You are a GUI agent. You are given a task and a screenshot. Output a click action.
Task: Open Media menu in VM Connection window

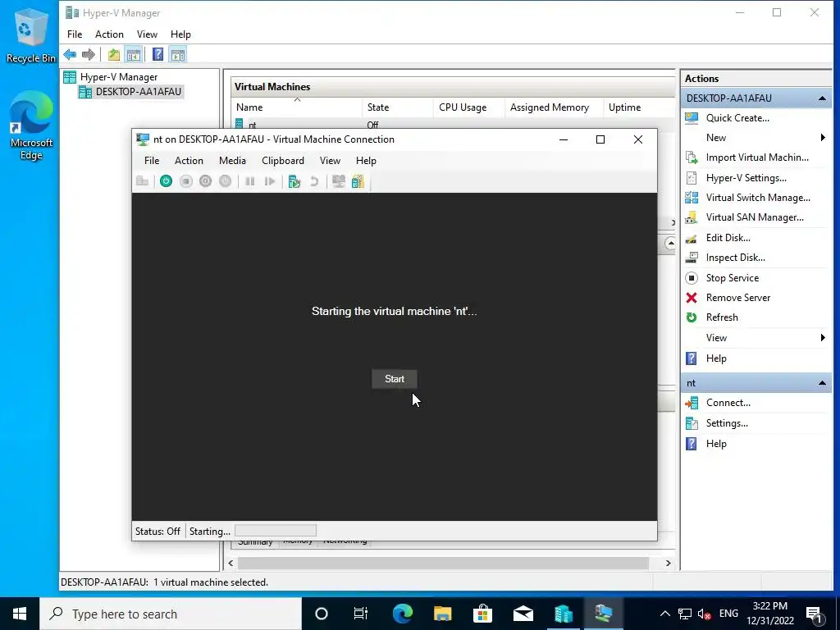(x=232, y=161)
